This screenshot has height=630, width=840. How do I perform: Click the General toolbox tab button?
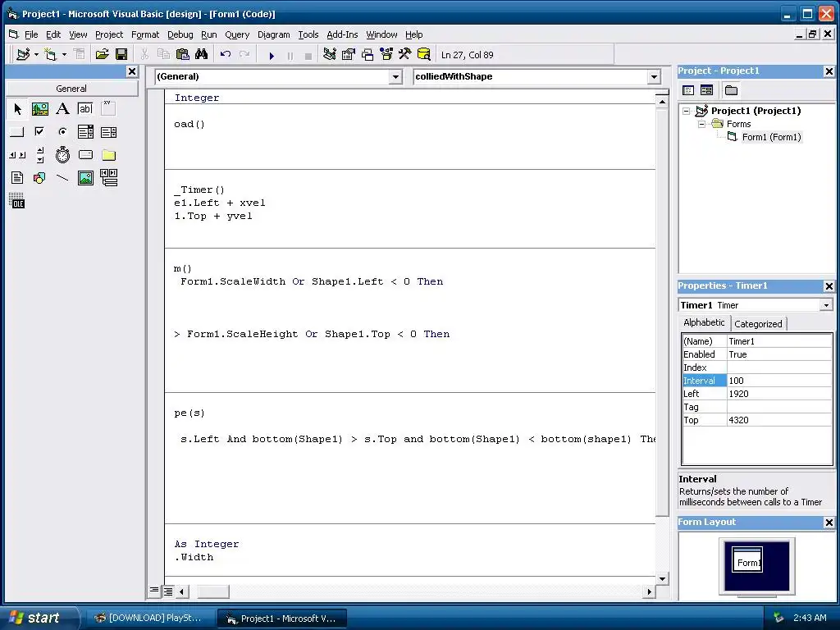point(71,89)
